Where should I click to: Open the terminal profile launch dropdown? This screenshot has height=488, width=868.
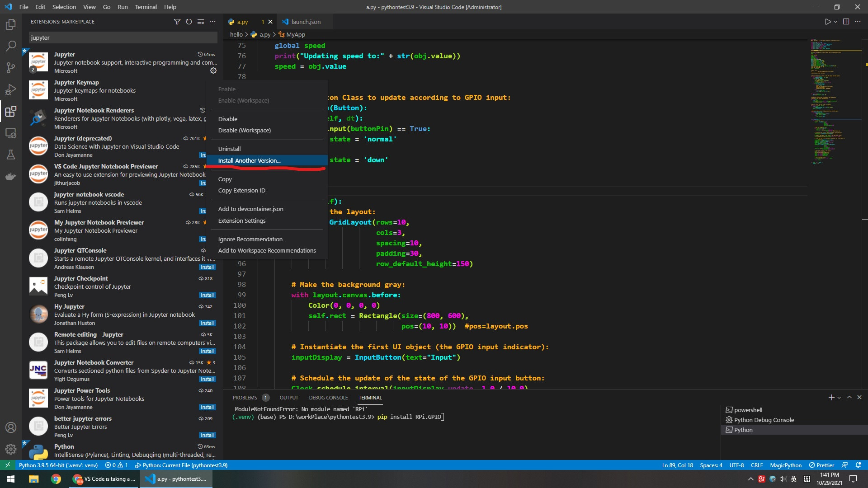click(x=839, y=398)
